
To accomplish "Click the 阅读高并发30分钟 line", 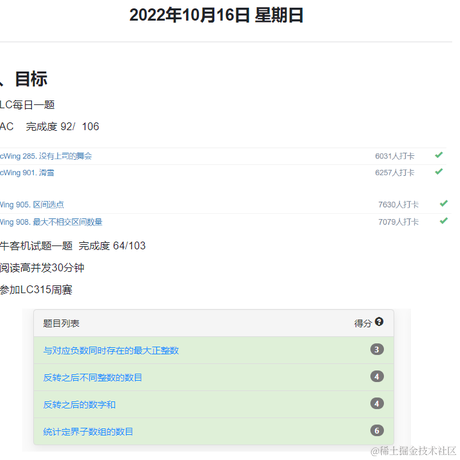I will click(x=42, y=268).
